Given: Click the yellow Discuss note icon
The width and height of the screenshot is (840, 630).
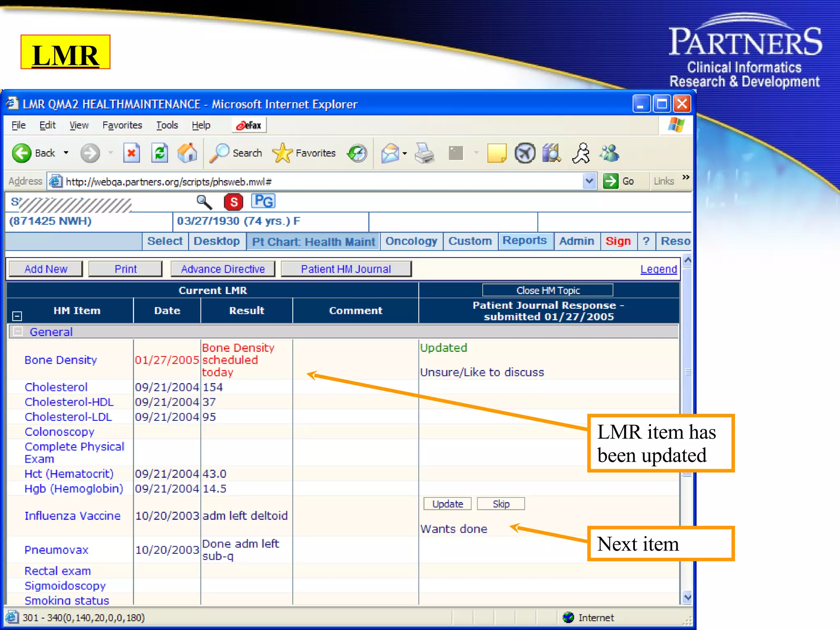Looking at the screenshot, I should tap(497, 153).
